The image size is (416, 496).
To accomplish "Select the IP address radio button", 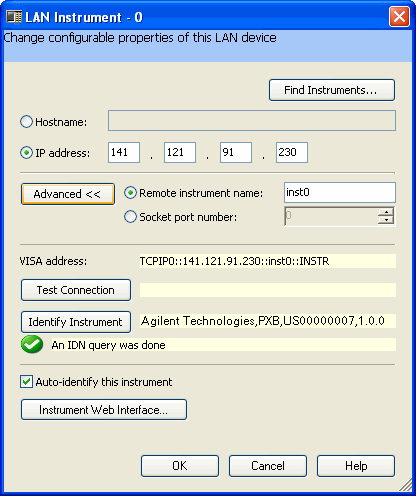I will 26,153.
